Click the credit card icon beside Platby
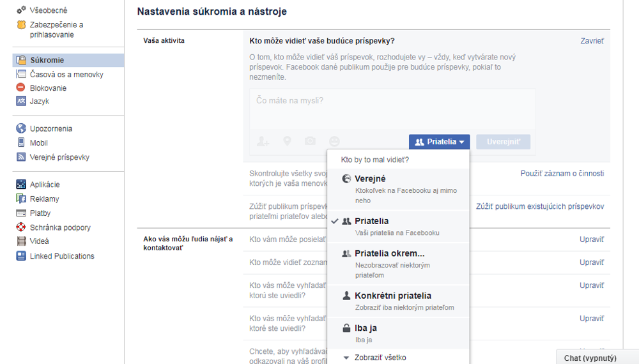 click(21, 213)
